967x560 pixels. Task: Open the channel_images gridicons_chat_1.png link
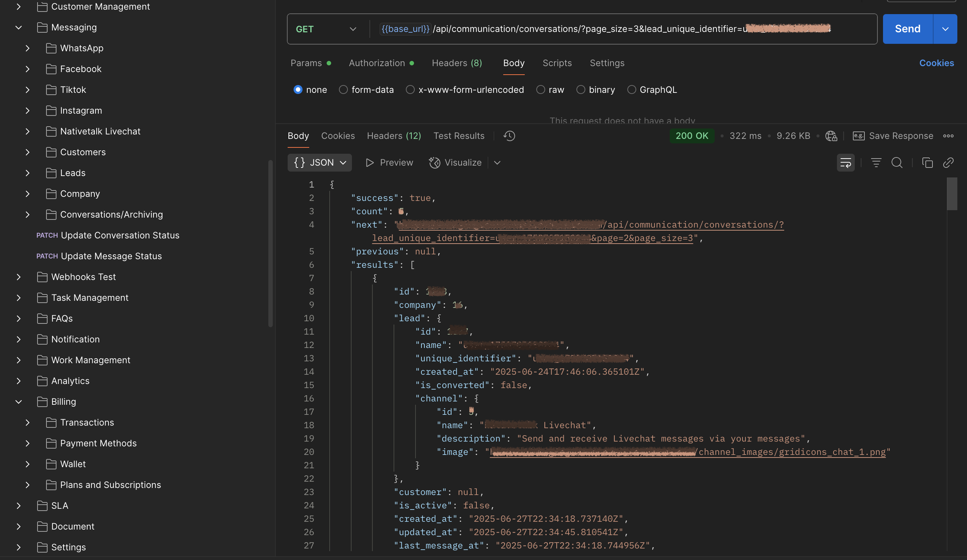[688, 452]
